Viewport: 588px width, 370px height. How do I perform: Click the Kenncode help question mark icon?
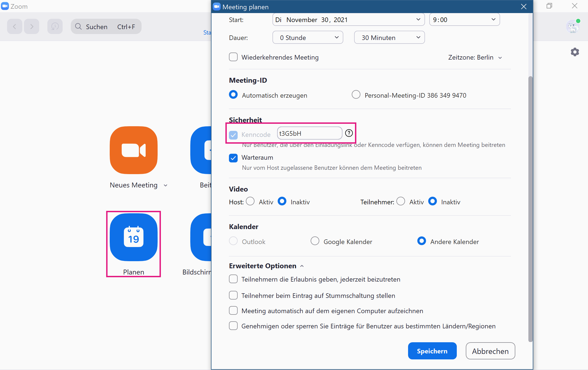tap(349, 133)
